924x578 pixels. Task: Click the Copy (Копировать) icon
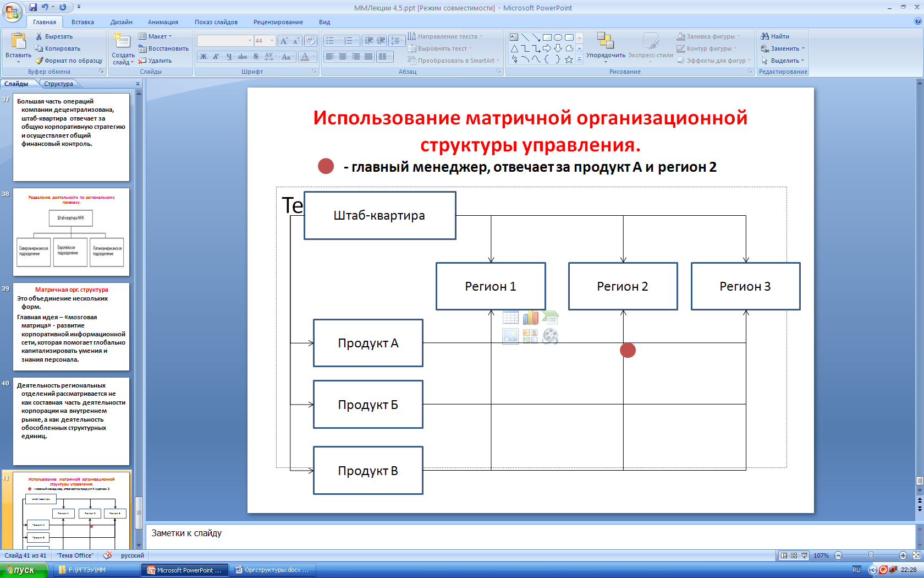click(39, 48)
